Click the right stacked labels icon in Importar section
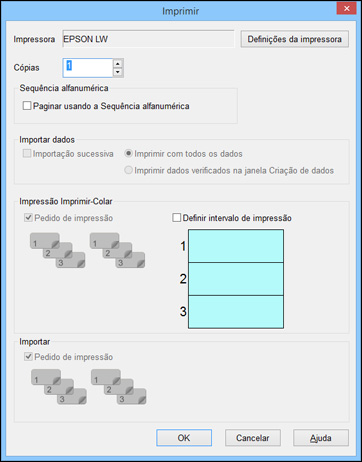Image resolution: width=362 pixels, height=462 pixels. point(119,387)
